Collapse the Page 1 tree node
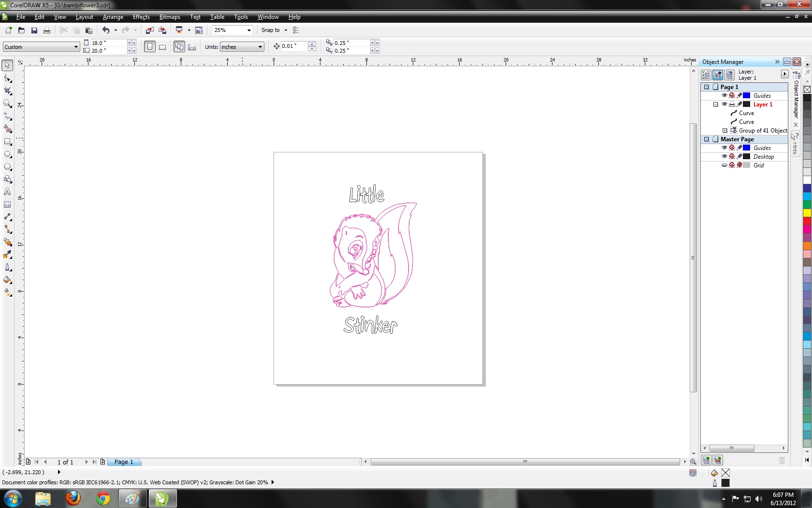The height and width of the screenshot is (508, 812). [x=707, y=87]
